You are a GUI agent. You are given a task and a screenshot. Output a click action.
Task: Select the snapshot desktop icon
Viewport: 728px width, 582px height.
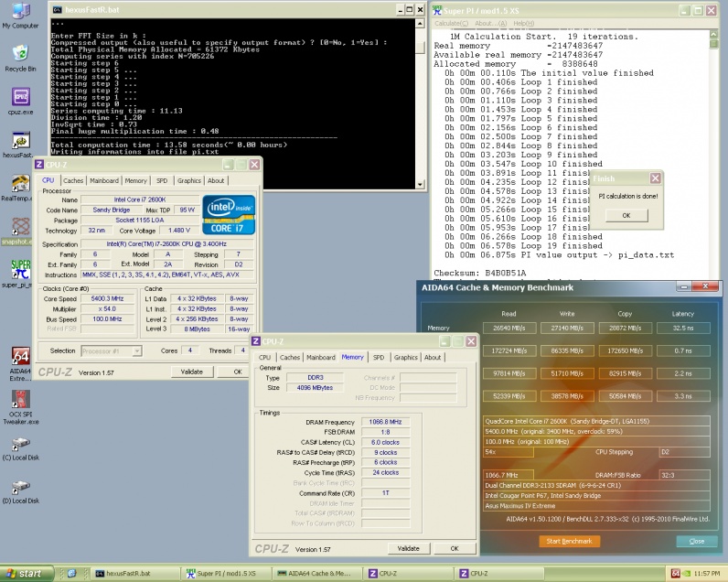click(x=20, y=228)
